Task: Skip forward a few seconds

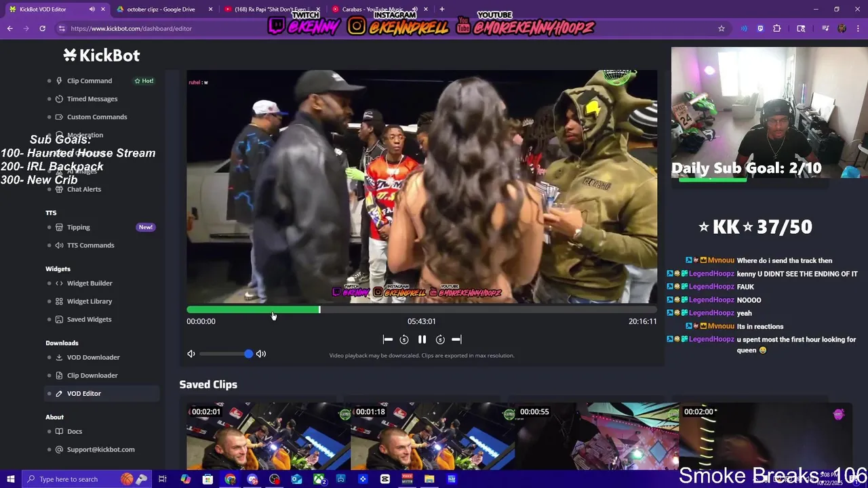Action: pos(440,340)
